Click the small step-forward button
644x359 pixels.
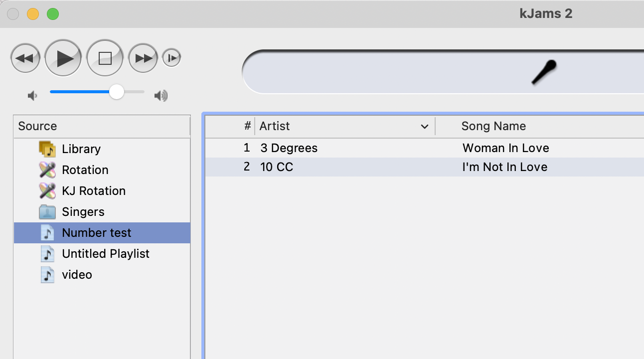click(171, 58)
